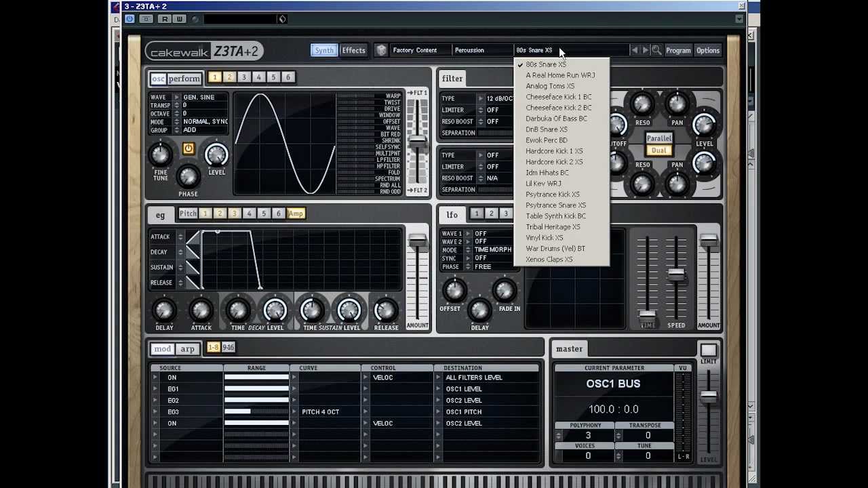Screen dimensions: 868x488
Task: Click the EG Attack knob
Action: 201,310
